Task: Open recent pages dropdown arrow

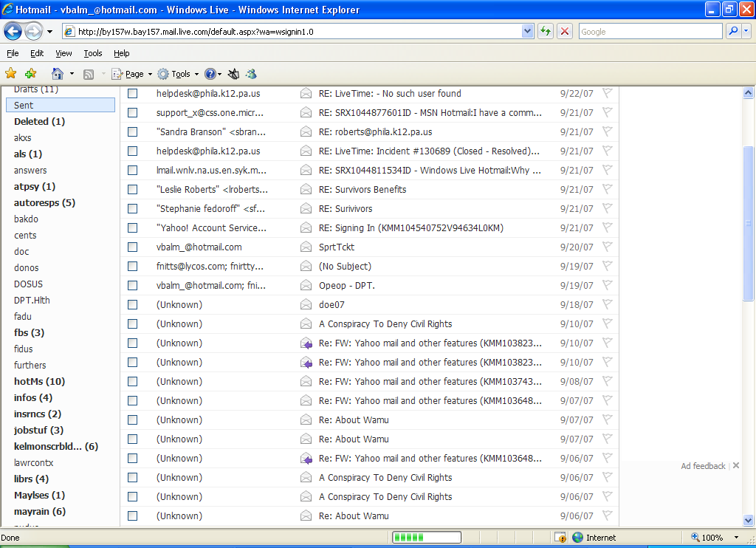Action: point(49,32)
